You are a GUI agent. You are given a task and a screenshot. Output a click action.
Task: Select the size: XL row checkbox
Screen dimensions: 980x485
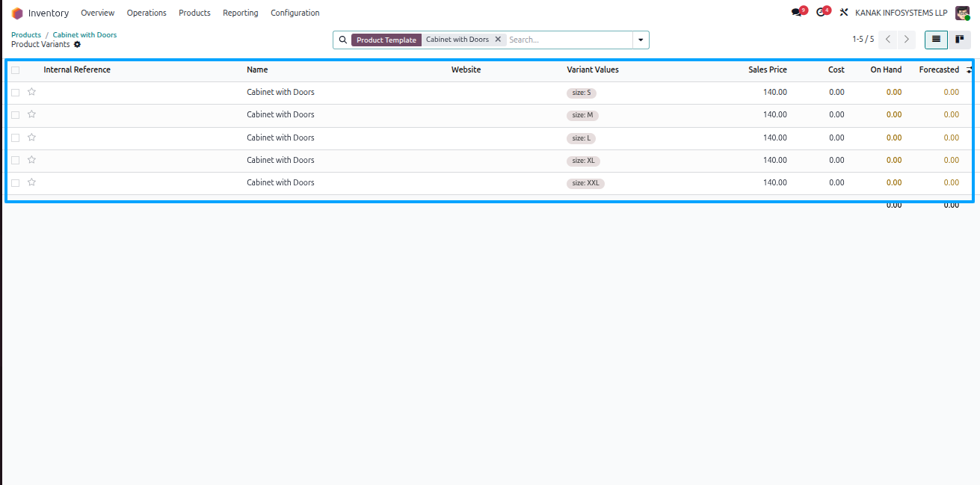coord(15,160)
